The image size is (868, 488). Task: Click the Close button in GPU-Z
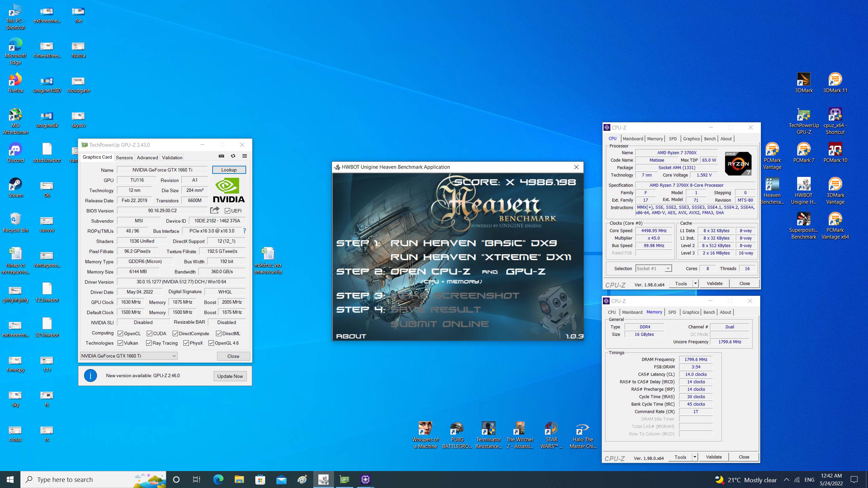point(233,356)
